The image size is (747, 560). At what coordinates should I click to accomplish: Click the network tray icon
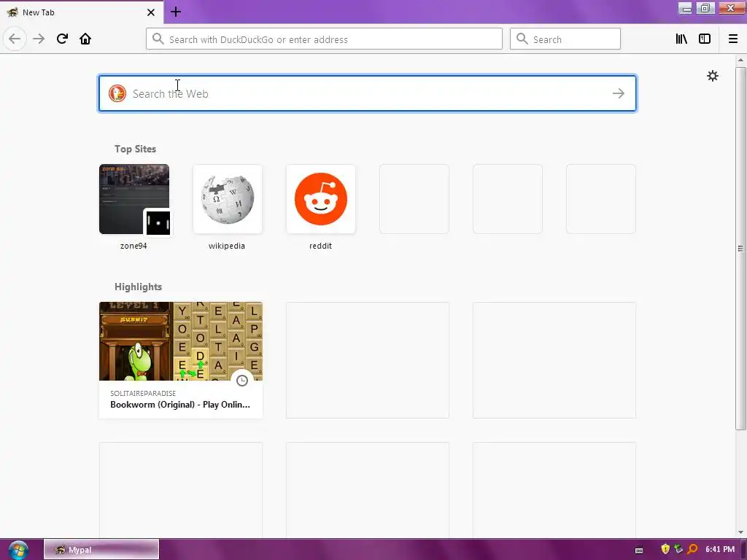point(678,549)
